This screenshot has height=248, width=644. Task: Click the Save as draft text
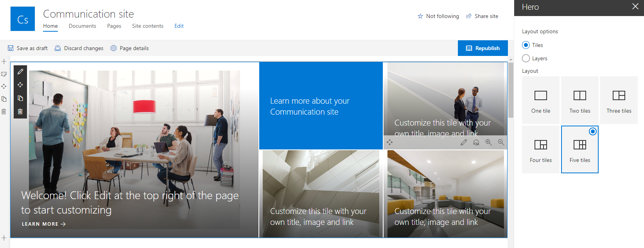[32, 48]
